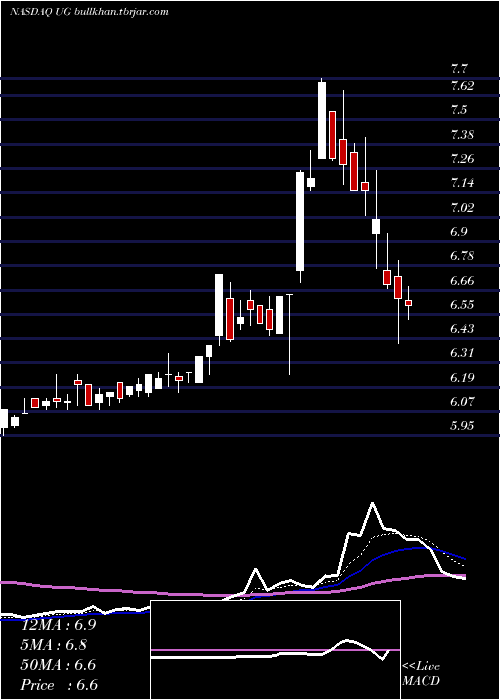Click the Price : 6.6 readout
The image size is (500, 700).
point(58,685)
